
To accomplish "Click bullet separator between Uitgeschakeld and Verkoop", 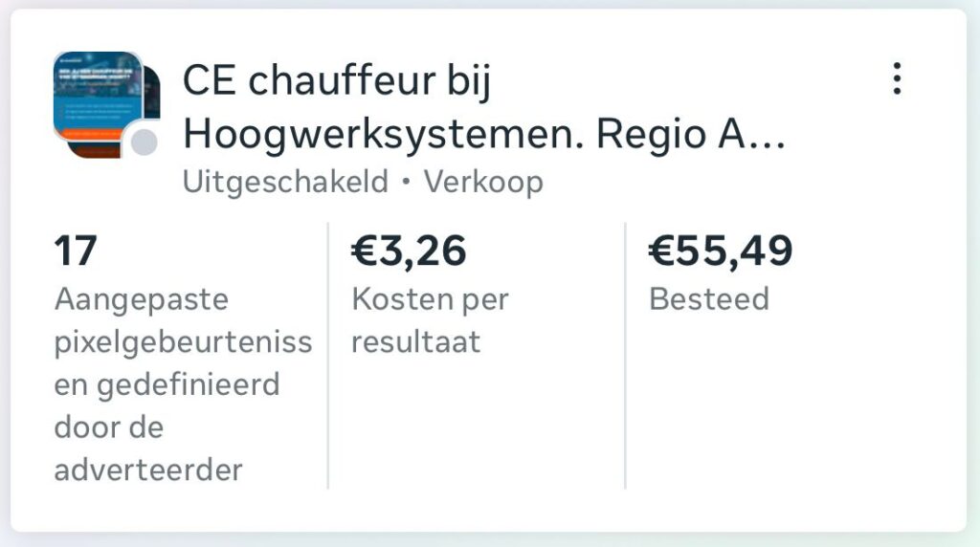I will pos(406,183).
